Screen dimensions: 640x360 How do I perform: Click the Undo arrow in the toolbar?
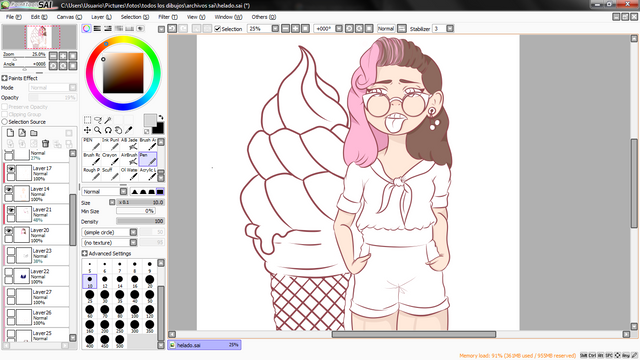[172, 29]
